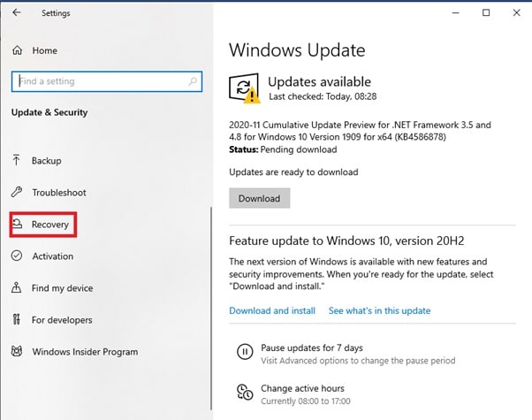Focus the Find a setting search box
Image resolution: width=532 pixels, height=420 pixels.
[x=107, y=81]
